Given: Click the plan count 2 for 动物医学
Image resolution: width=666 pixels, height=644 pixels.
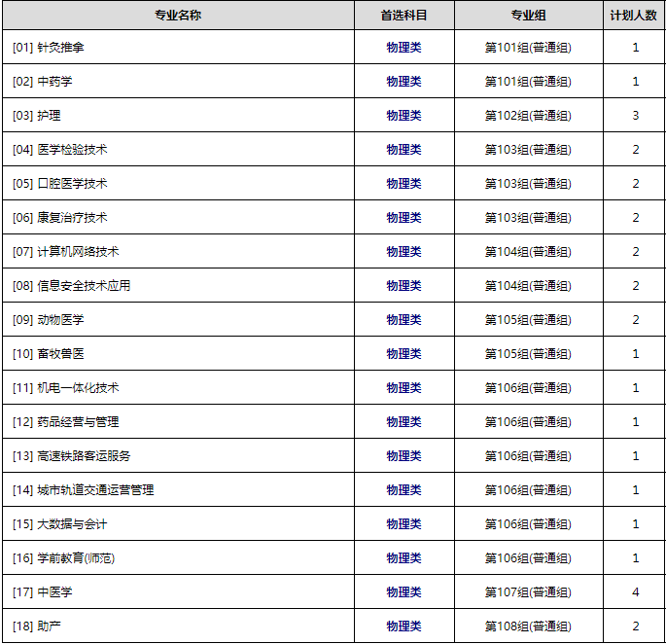Looking at the screenshot, I should (636, 319).
